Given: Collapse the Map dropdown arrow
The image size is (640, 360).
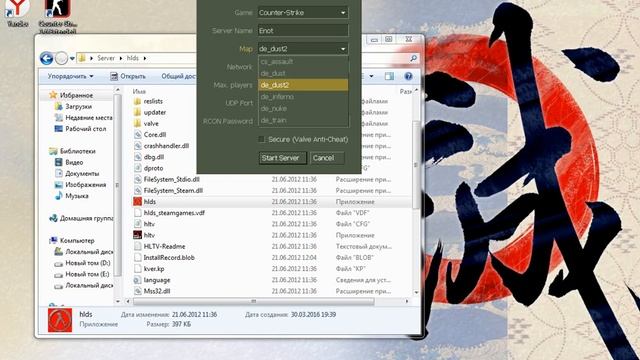Looking at the screenshot, I should point(343,49).
